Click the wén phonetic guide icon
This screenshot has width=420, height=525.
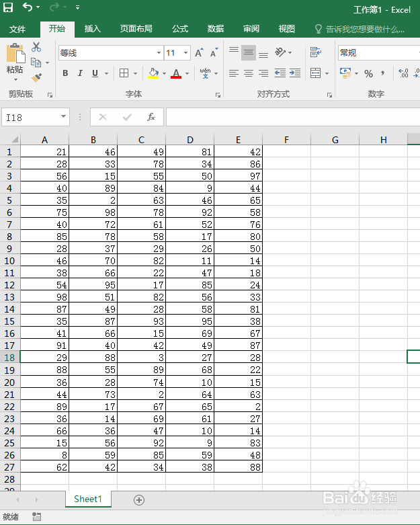click(x=205, y=73)
